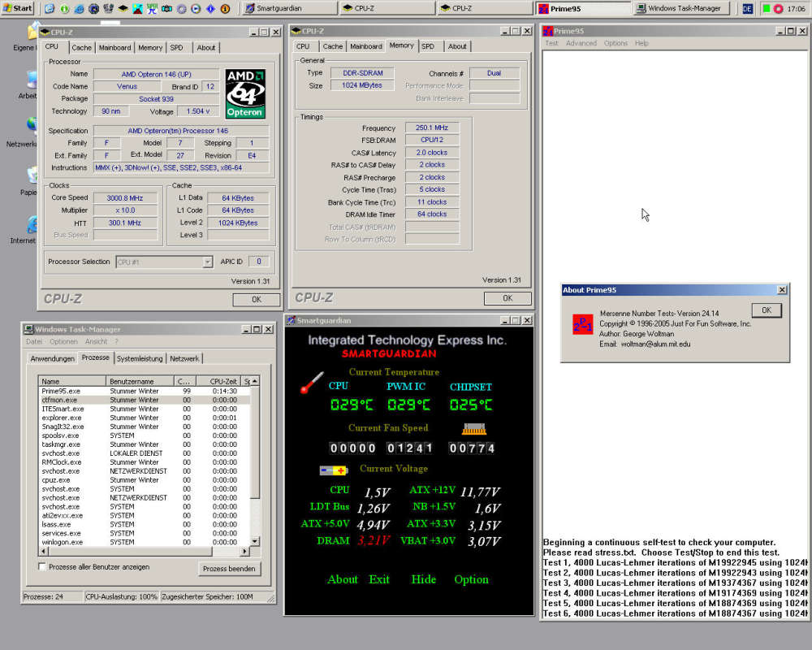Switch to Systemleistung tab in Task-Manager
812x650 pixels.
tap(140, 358)
